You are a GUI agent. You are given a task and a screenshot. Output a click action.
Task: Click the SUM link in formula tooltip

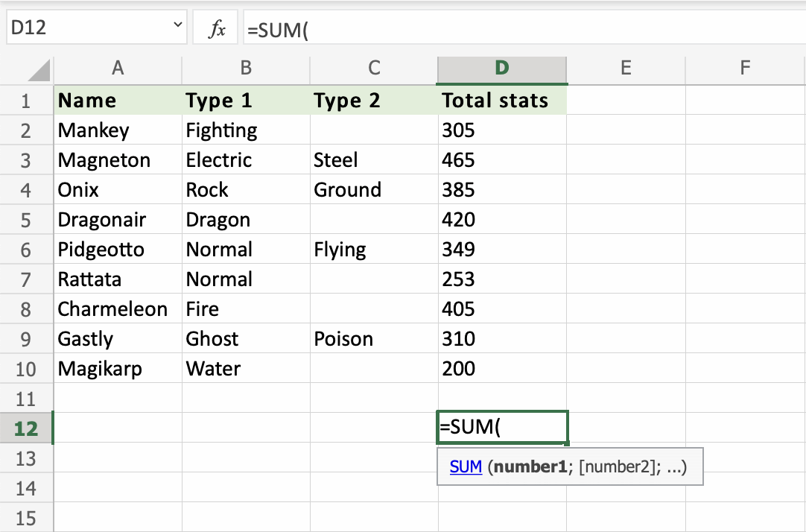466,467
